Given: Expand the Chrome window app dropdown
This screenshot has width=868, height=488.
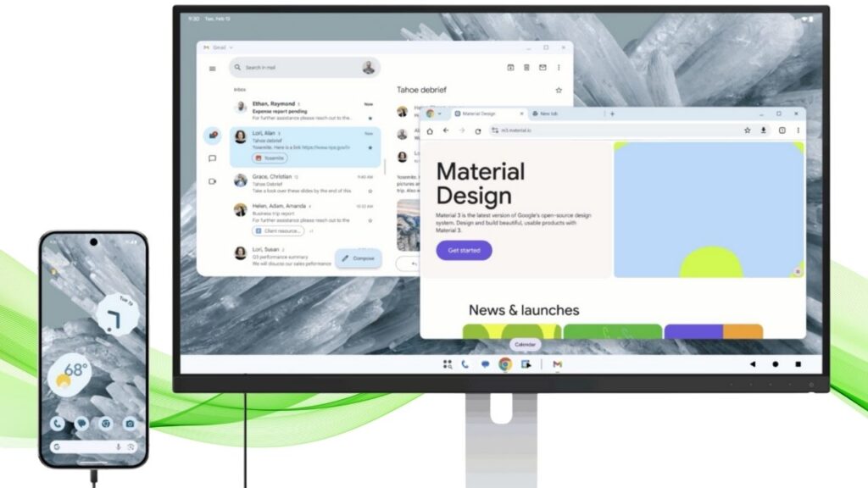Looking at the screenshot, I should (x=440, y=114).
